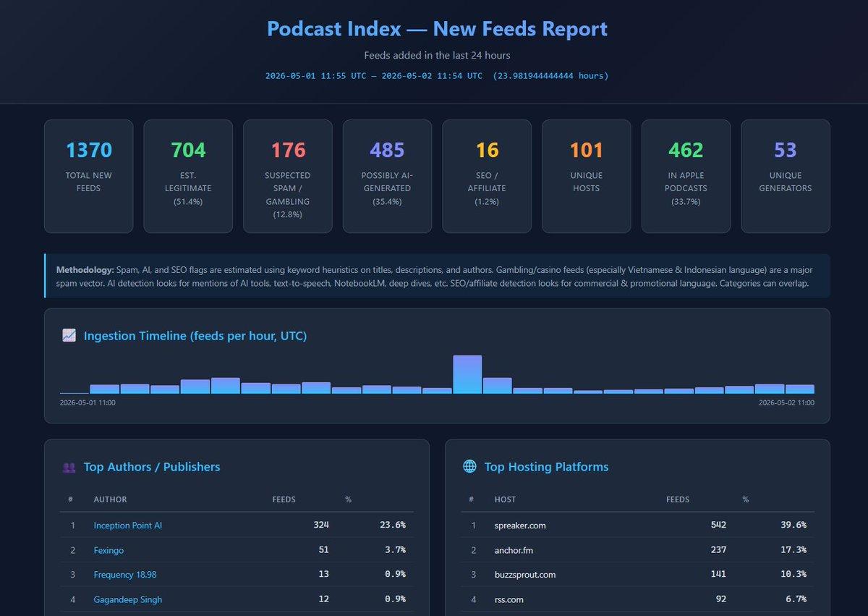This screenshot has height=616, width=868.
Task: Click the FEEDS header in hosting table
Action: click(678, 499)
